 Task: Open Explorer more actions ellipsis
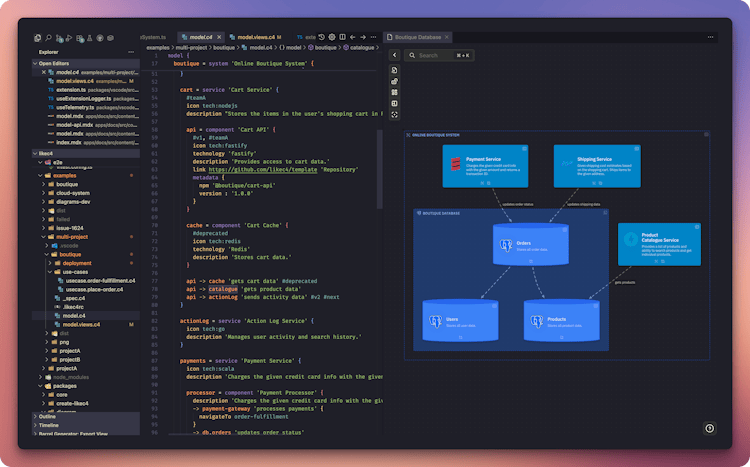[x=130, y=51]
